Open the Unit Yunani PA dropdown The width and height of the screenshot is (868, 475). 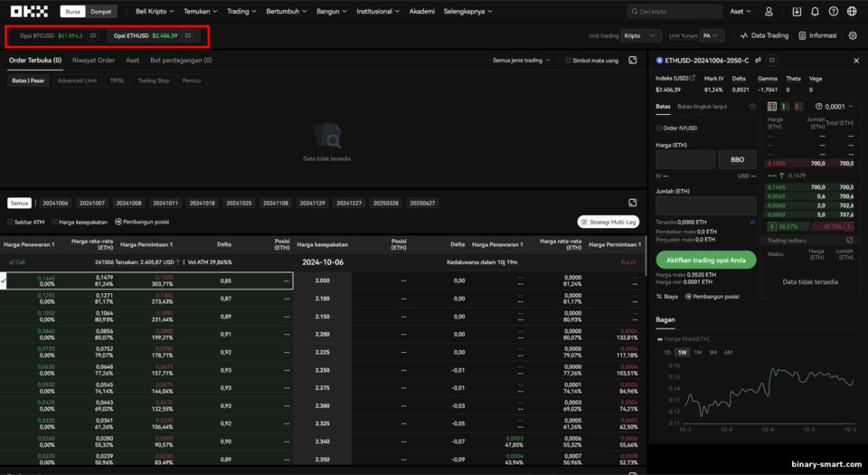712,35
